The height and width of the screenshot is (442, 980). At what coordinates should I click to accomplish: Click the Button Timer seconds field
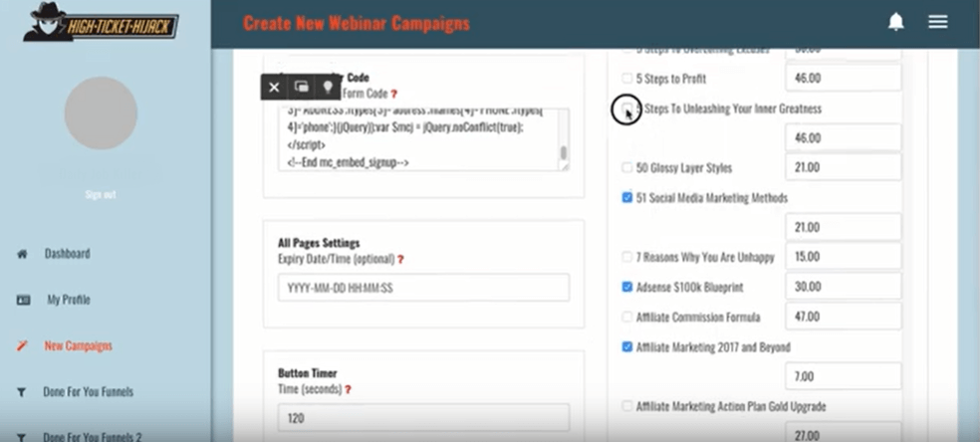(x=423, y=418)
